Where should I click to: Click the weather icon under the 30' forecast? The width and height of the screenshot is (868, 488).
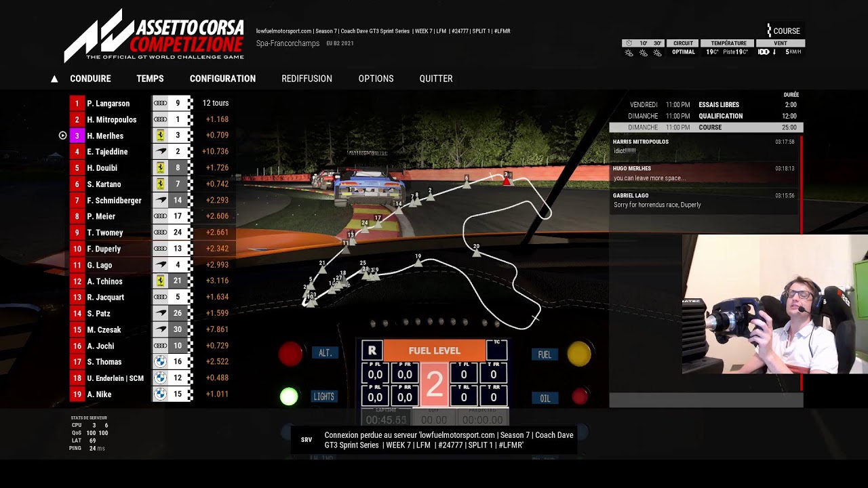coord(657,53)
